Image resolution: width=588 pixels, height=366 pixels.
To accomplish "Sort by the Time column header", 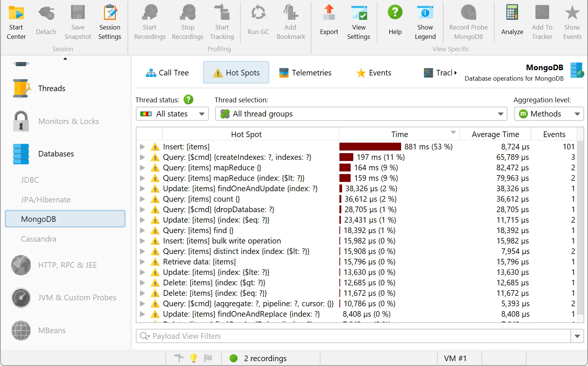I will pyautogui.click(x=399, y=134).
